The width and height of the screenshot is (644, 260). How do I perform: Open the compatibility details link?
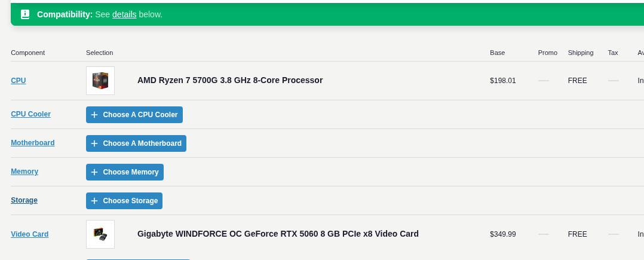click(124, 14)
